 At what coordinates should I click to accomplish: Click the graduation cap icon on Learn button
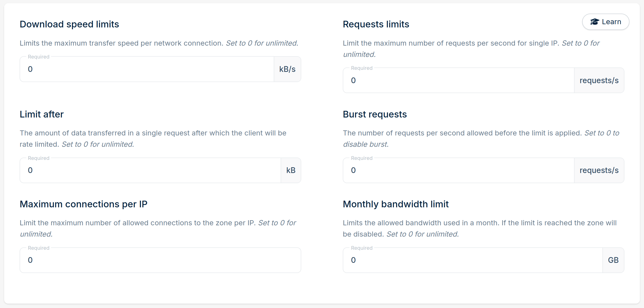tap(595, 22)
